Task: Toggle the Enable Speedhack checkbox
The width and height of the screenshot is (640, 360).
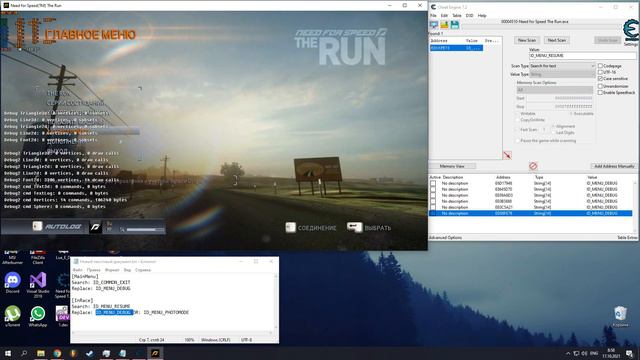Action: (x=600, y=93)
